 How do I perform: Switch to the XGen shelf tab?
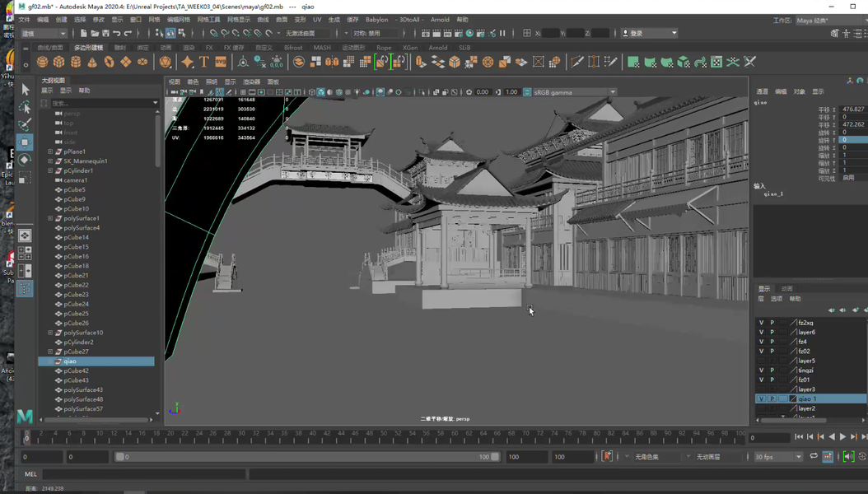coord(410,48)
